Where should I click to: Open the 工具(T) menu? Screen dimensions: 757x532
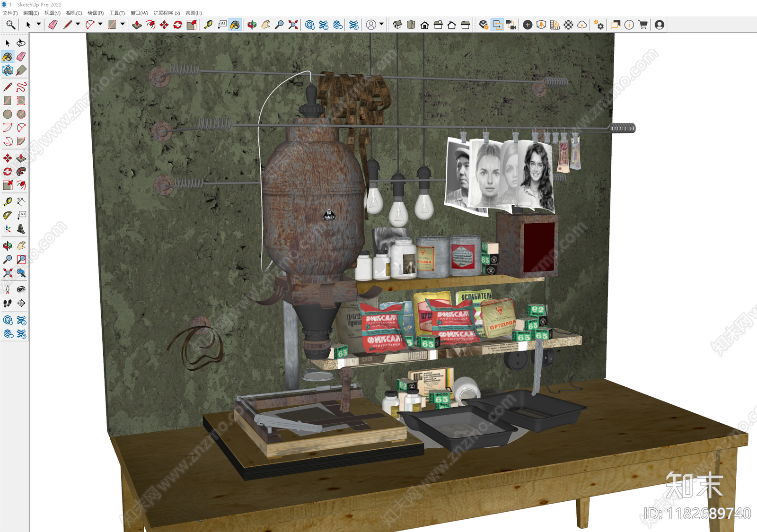click(117, 13)
